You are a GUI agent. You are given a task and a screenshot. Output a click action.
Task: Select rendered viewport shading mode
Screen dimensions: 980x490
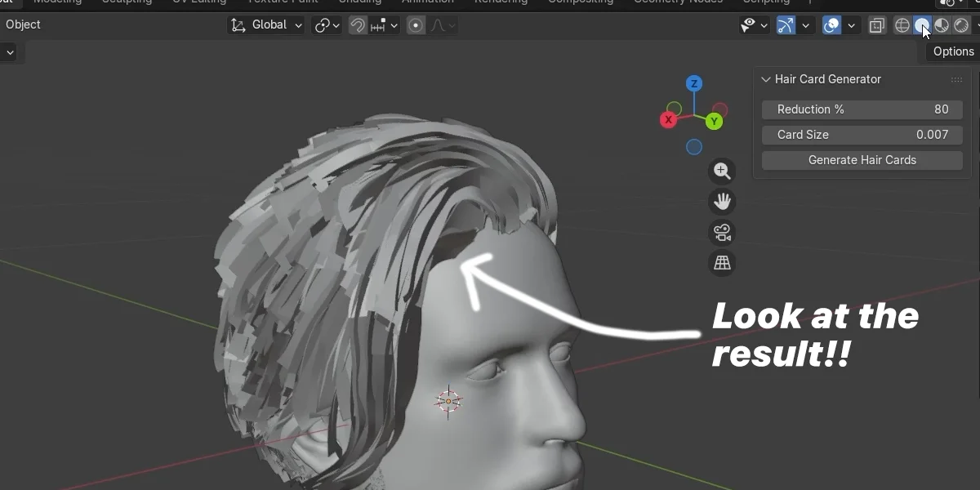coord(960,24)
